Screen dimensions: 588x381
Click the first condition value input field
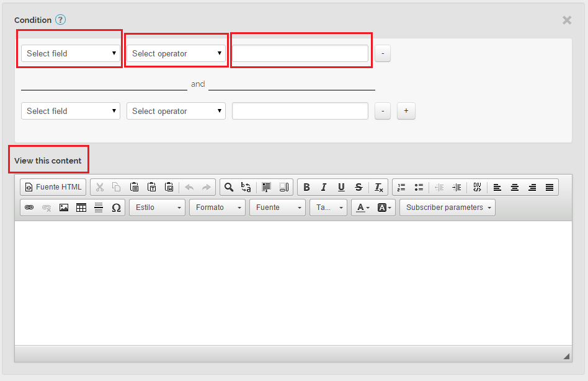click(300, 53)
